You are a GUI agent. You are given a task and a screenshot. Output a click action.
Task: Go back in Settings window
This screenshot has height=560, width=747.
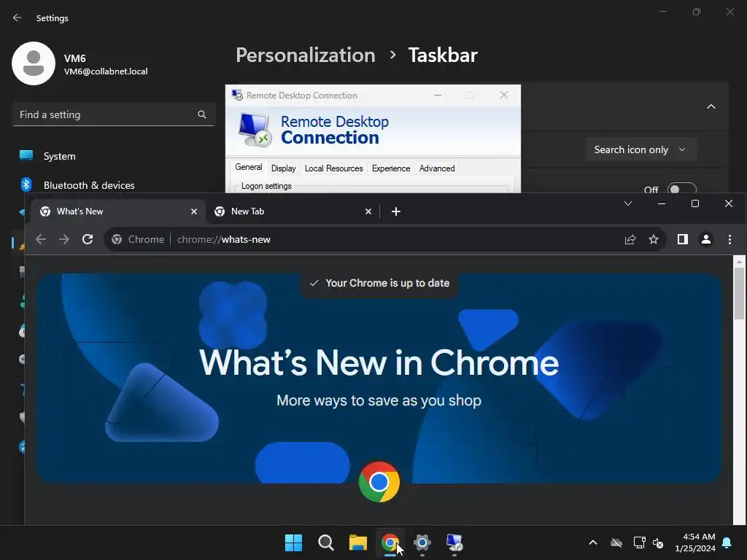[x=18, y=18]
